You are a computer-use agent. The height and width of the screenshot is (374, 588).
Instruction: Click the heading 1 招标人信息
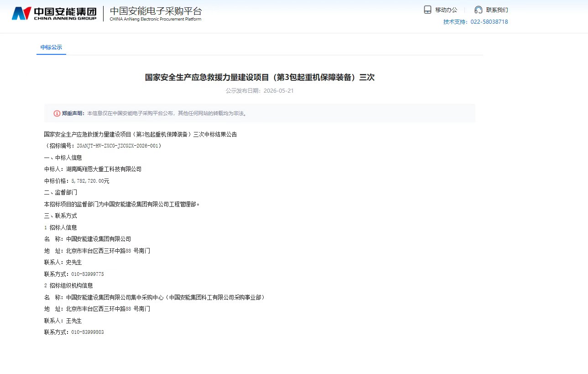tap(61, 227)
